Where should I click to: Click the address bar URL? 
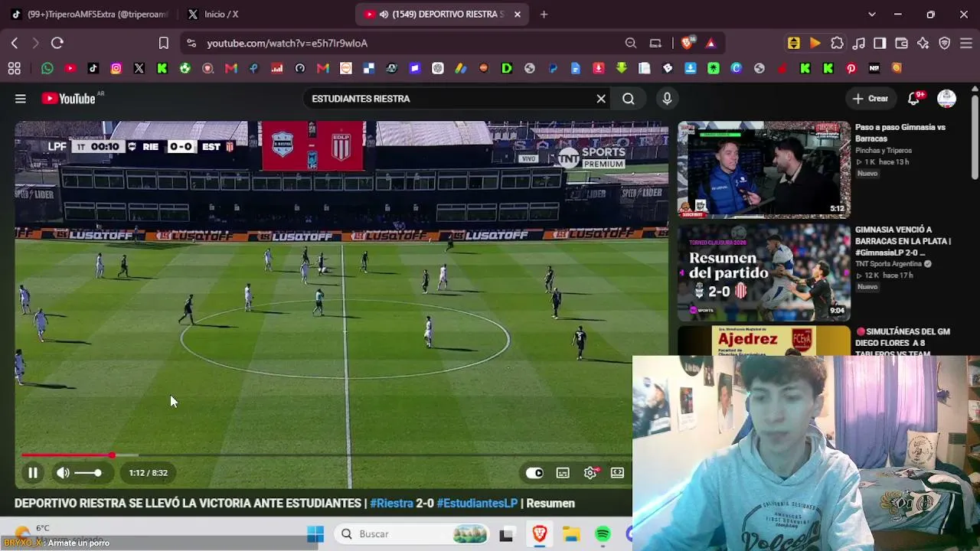[x=287, y=44]
